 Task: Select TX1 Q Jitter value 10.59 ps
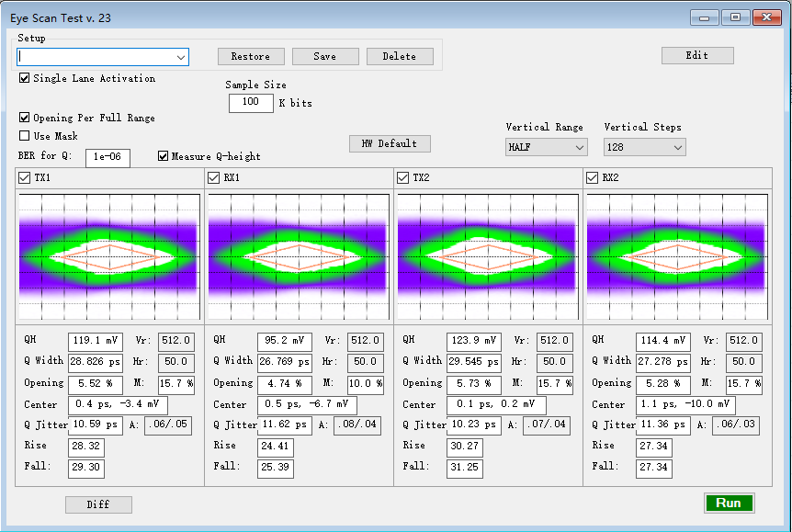click(96, 424)
